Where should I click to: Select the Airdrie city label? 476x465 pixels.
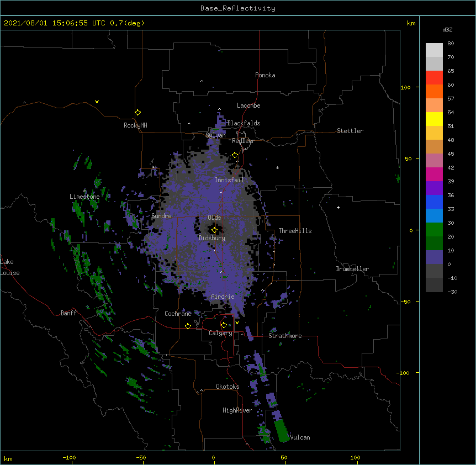223,297
